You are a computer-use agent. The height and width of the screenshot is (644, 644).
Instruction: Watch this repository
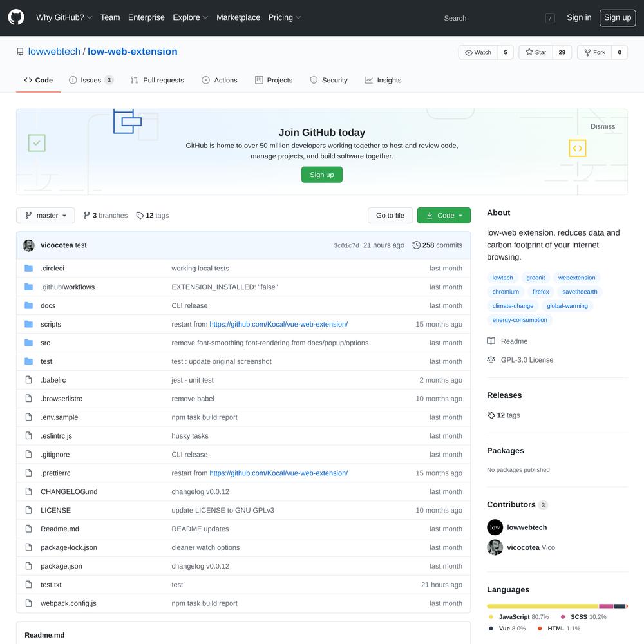click(x=478, y=52)
